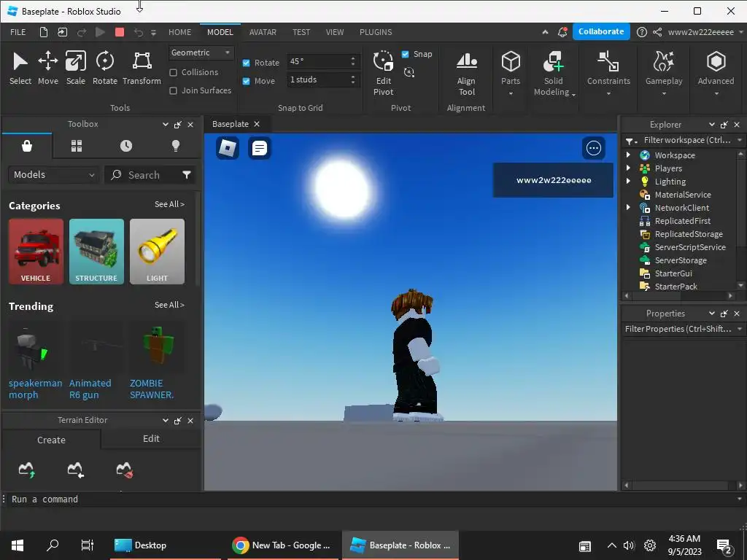The height and width of the screenshot is (560, 747).
Task: Activate the Transform tool
Action: tap(142, 68)
